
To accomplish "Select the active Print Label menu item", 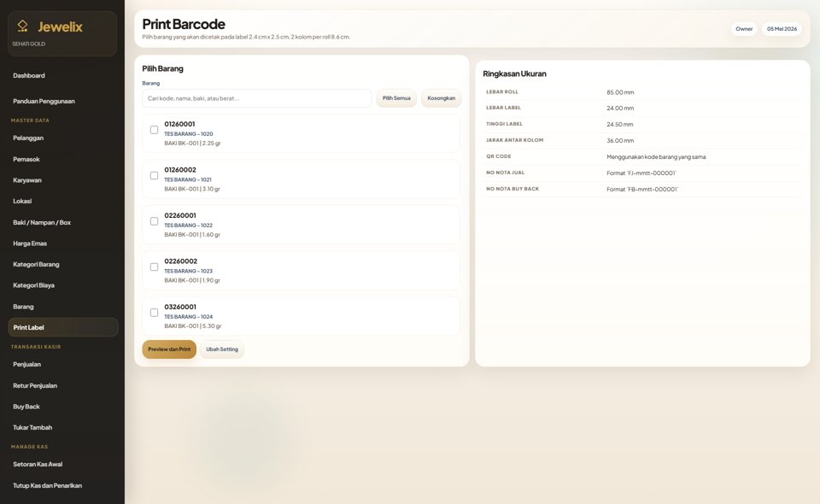I will (x=62, y=327).
